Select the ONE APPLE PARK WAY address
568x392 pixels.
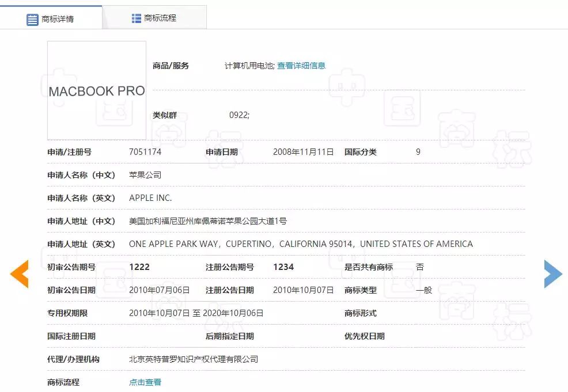(x=301, y=244)
